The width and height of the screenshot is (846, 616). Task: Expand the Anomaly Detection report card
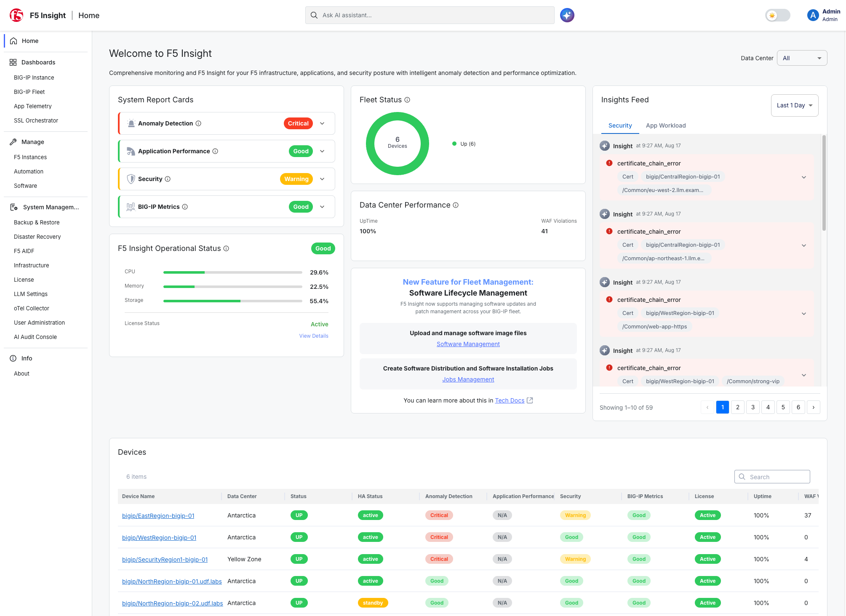[x=322, y=123]
